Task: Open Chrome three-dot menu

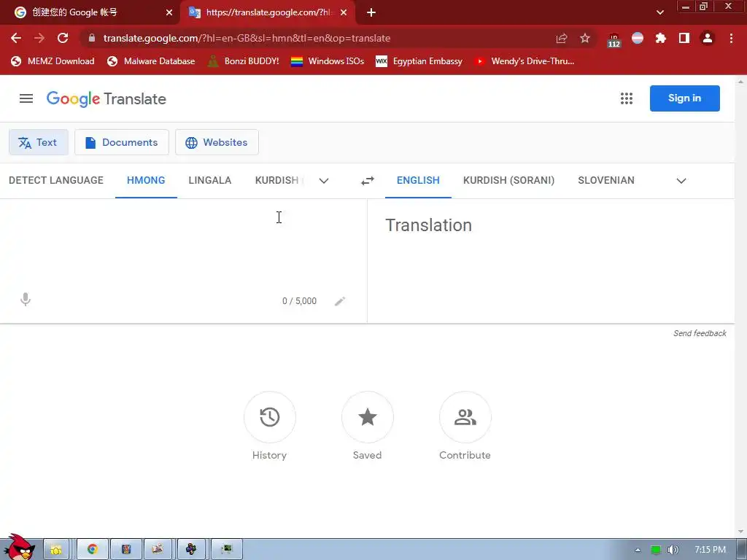Action: (731, 38)
